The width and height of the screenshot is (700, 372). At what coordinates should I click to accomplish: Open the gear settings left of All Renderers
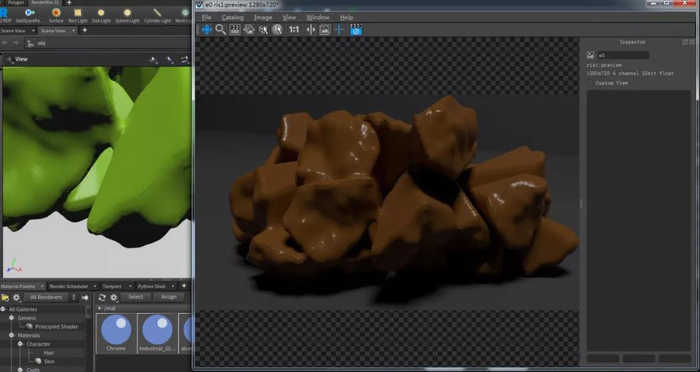pos(17,297)
